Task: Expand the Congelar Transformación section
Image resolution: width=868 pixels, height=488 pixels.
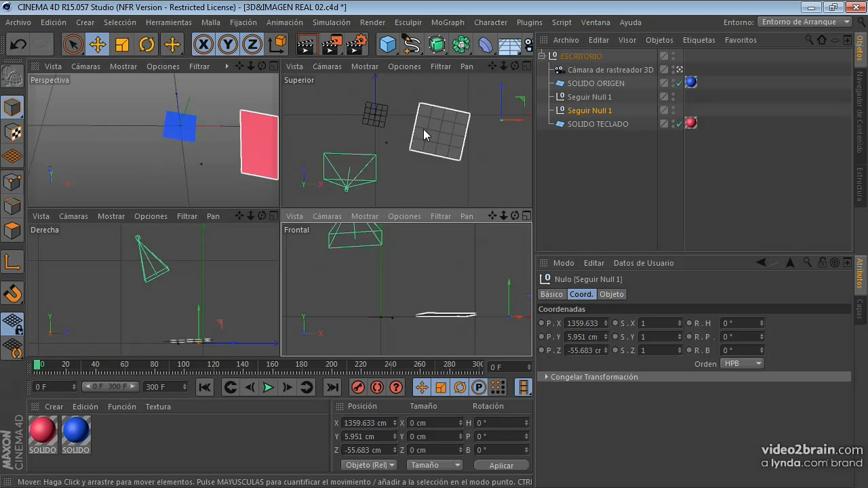Action: tap(547, 377)
